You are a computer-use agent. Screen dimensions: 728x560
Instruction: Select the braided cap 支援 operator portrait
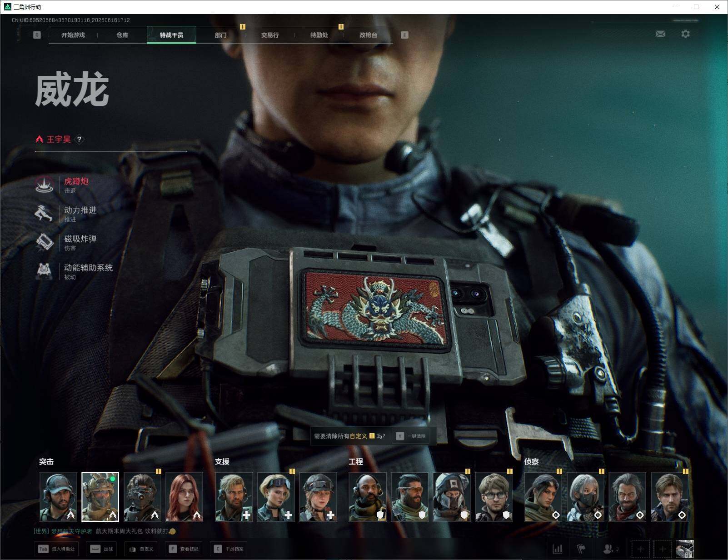(318, 497)
